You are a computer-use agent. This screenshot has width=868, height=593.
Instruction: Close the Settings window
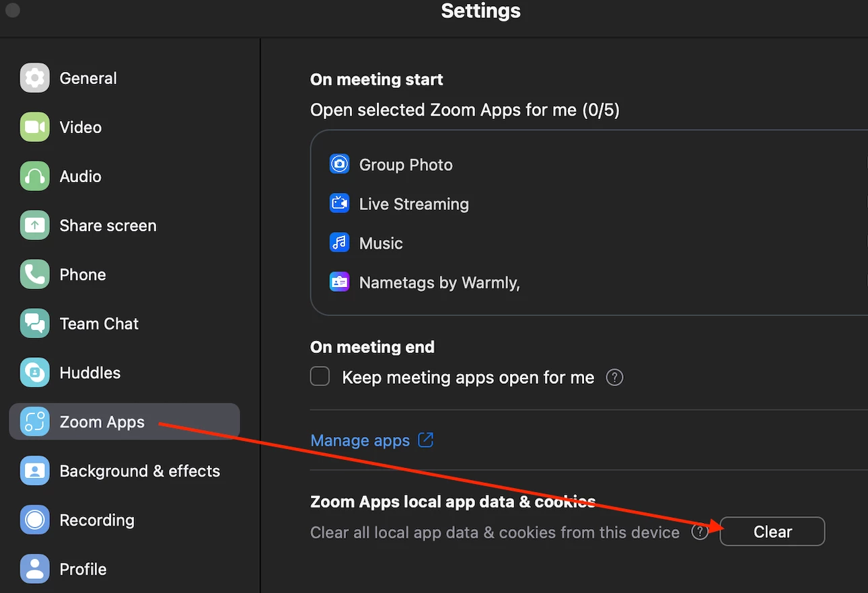pyautogui.click(x=12, y=10)
